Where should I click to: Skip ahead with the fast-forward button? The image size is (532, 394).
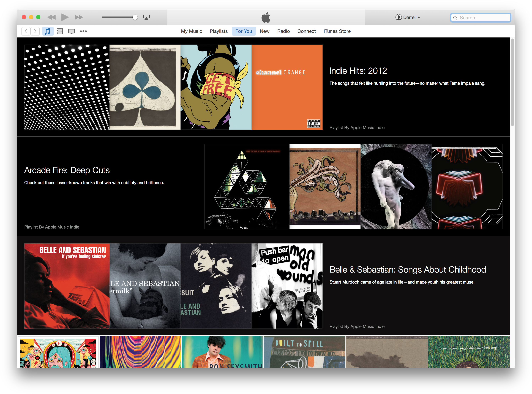78,17
